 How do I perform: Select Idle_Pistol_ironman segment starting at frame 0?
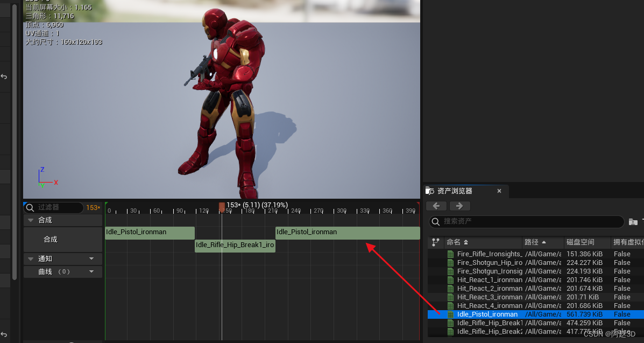click(150, 233)
